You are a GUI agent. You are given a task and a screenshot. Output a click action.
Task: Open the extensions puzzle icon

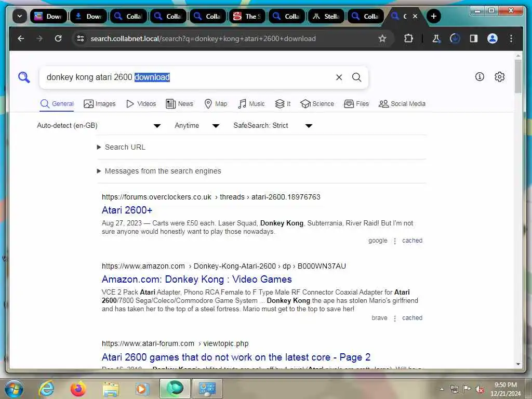click(x=408, y=38)
